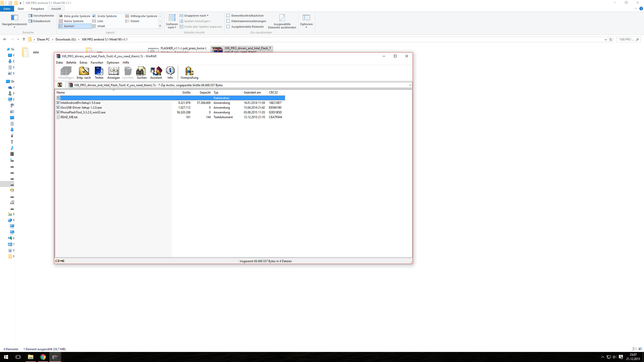Select Liste layout in Explorer

coord(98,21)
